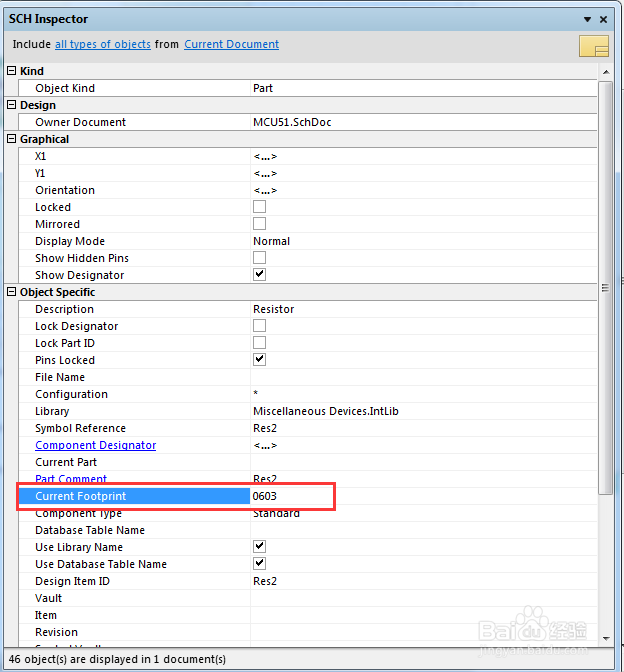The image size is (624, 672).
Task: Enable Show Hidden Pins checkbox
Action: click(259, 258)
